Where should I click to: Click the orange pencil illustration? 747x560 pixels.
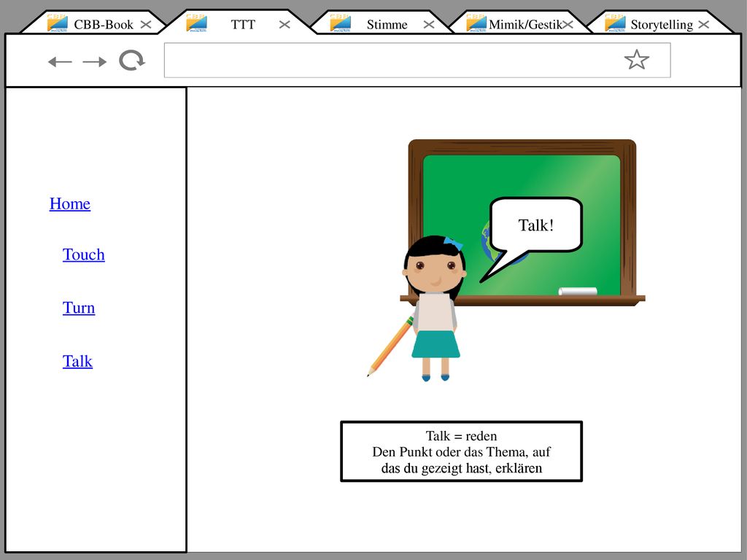tap(391, 346)
